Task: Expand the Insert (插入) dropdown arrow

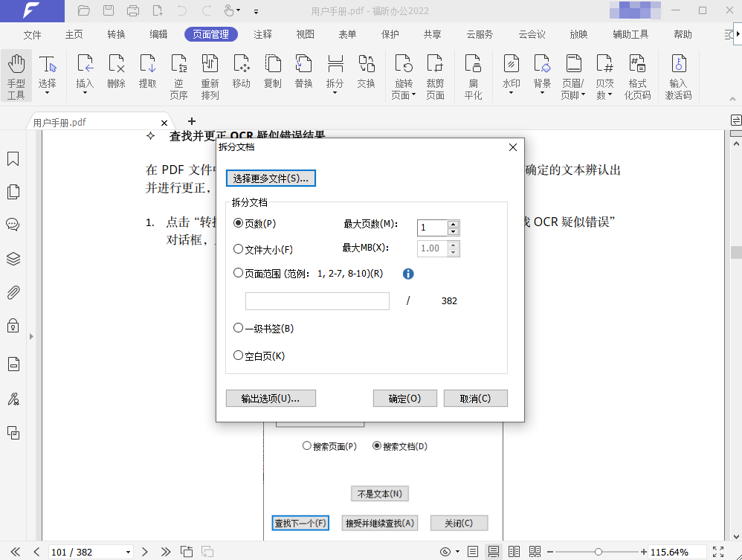Action: tap(85, 93)
